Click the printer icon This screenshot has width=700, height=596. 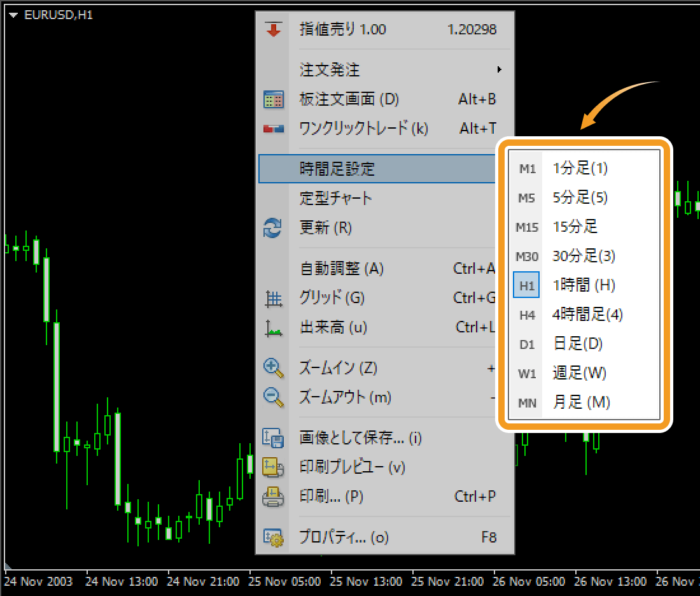point(273,497)
